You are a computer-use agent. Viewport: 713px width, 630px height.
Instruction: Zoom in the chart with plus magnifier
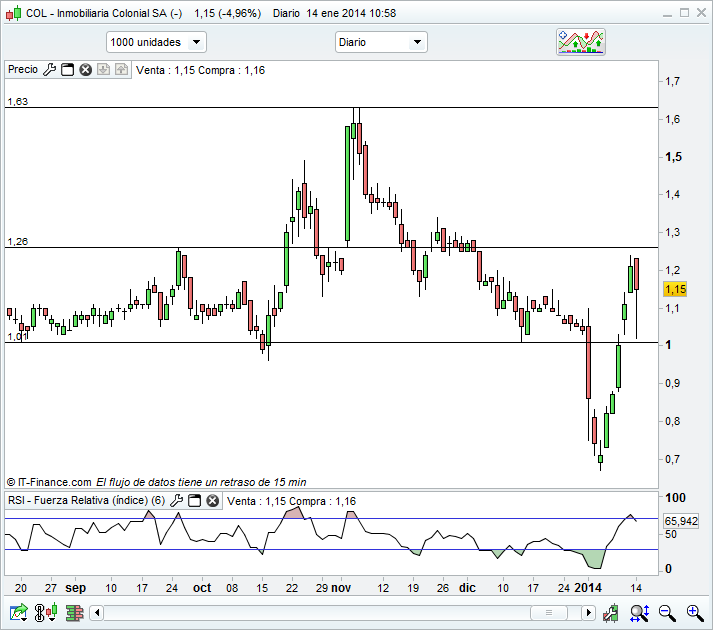[693, 612]
